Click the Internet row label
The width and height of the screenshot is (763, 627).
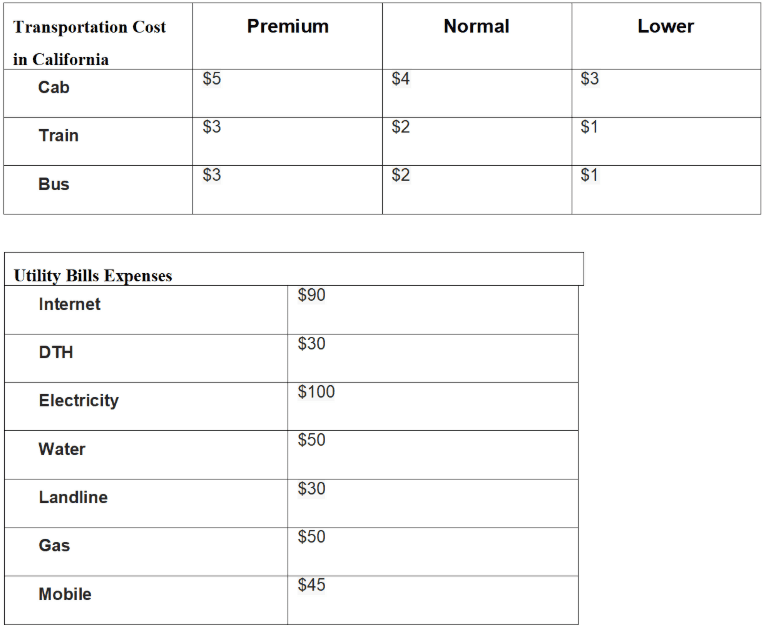coord(69,304)
